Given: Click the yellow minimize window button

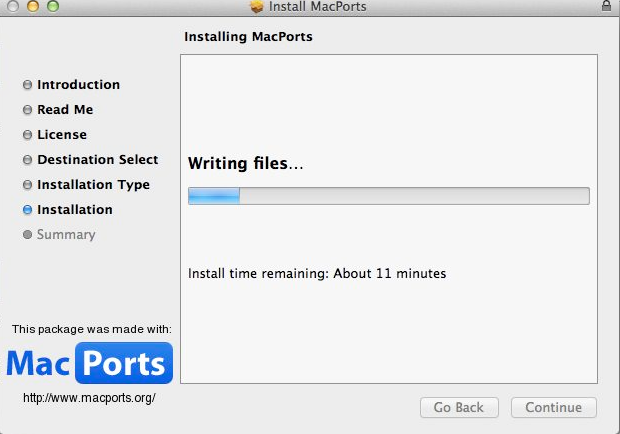Looking at the screenshot, I should (33, 6).
